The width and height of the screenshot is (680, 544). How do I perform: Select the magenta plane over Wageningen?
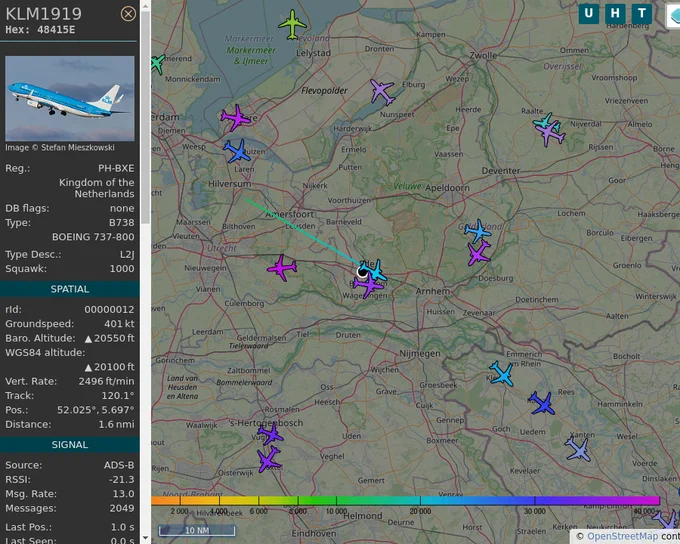pyautogui.click(x=369, y=285)
